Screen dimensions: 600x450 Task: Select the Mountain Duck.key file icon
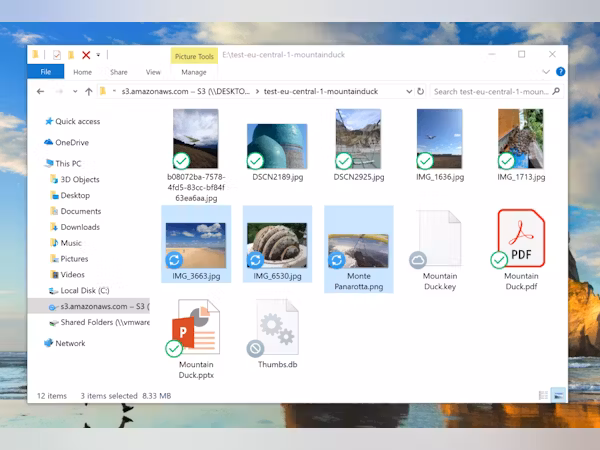click(x=440, y=238)
